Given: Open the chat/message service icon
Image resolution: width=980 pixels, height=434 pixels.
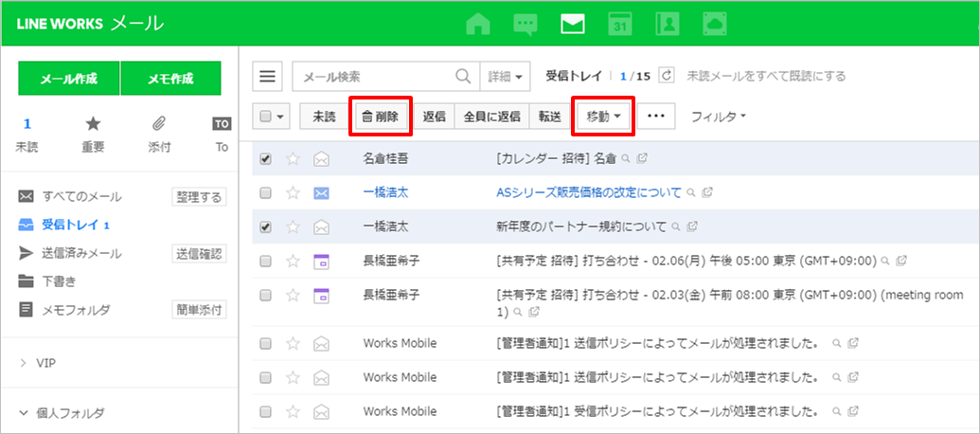Looking at the screenshot, I should point(526,24).
